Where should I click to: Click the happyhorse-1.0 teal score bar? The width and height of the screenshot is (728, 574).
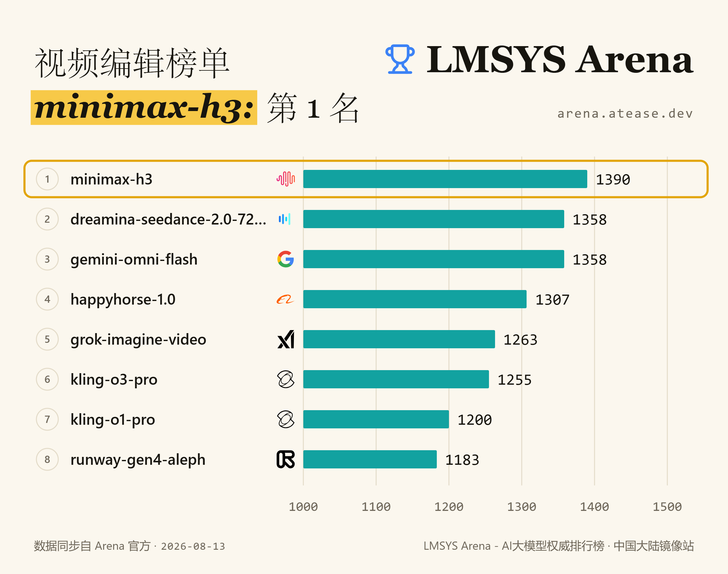[415, 299]
